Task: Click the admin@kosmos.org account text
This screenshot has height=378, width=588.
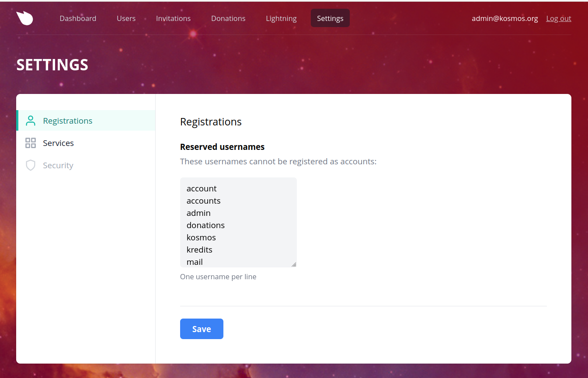Action: (x=504, y=18)
